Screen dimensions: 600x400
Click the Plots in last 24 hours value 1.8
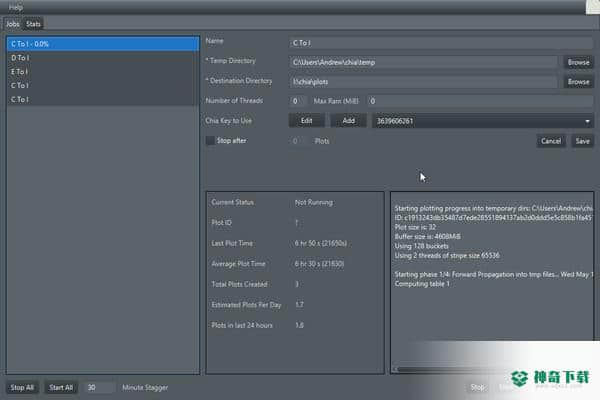[299, 325]
